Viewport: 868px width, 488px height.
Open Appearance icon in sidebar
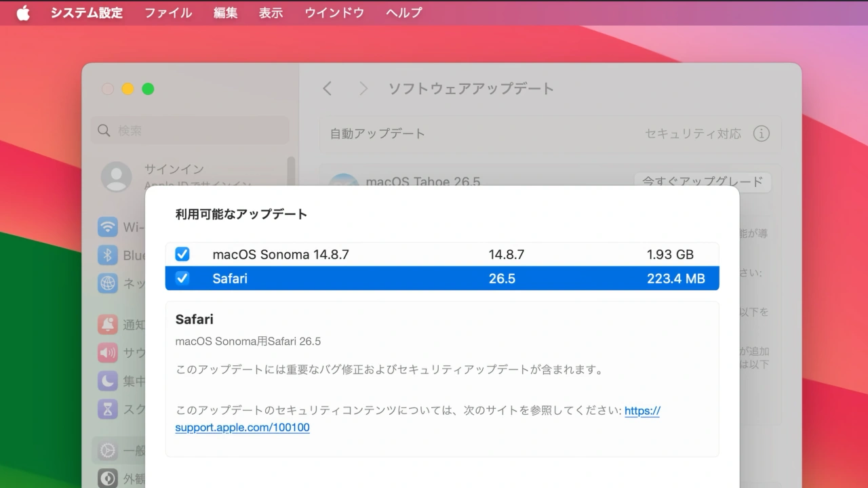tap(108, 479)
